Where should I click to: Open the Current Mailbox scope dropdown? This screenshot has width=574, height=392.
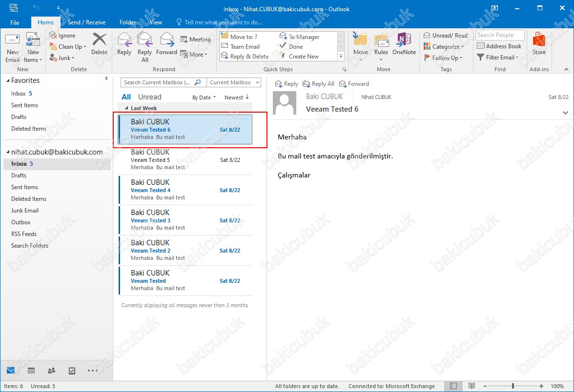tap(233, 82)
